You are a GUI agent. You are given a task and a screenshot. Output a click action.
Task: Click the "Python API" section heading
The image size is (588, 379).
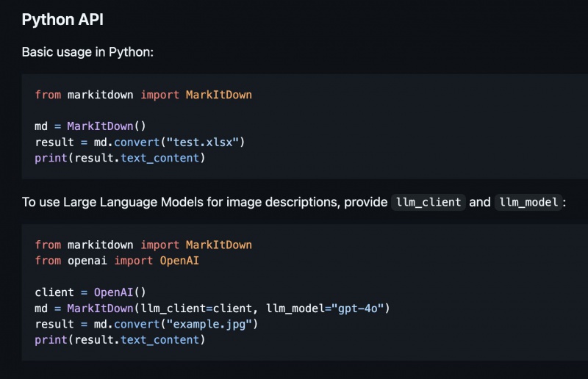click(62, 20)
